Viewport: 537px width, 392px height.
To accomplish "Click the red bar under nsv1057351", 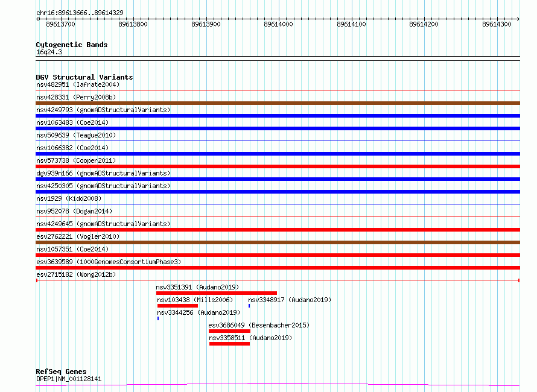I will coord(278,255).
